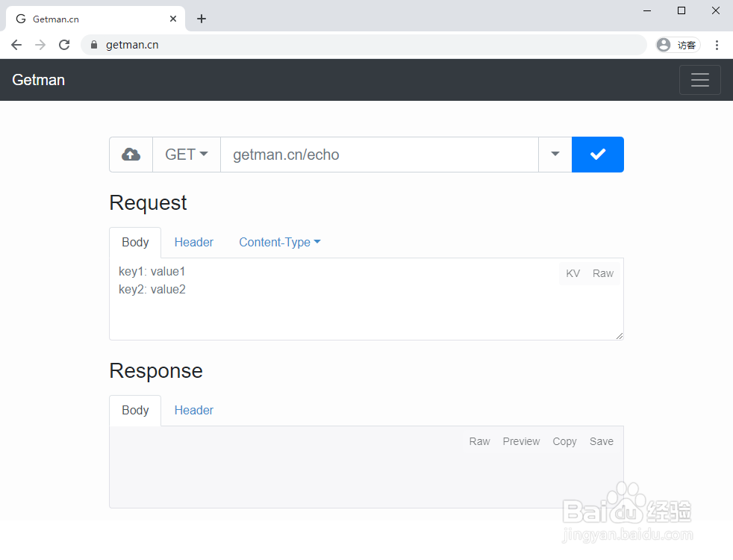Show response in Preview view
The height and width of the screenshot is (560, 733).
click(521, 441)
